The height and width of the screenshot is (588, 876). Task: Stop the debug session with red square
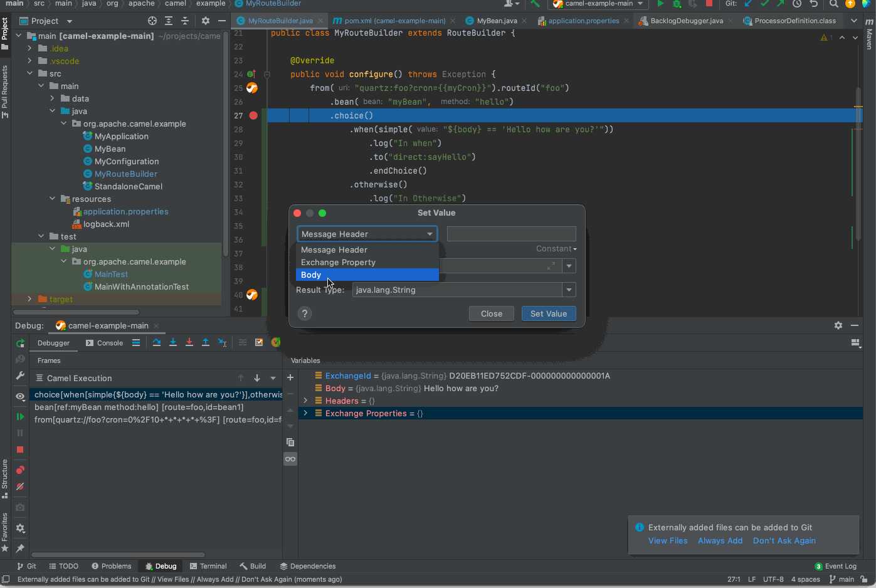(20, 449)
